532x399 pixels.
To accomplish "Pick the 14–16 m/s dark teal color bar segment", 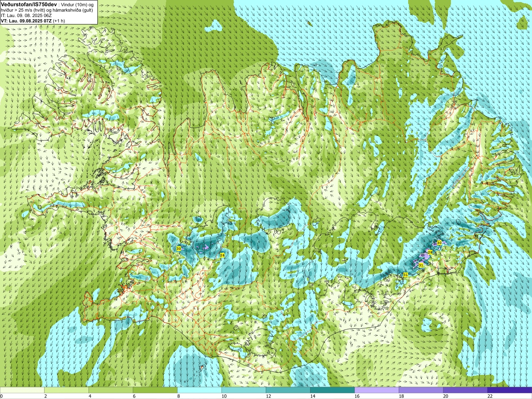I will coord(332,390).
